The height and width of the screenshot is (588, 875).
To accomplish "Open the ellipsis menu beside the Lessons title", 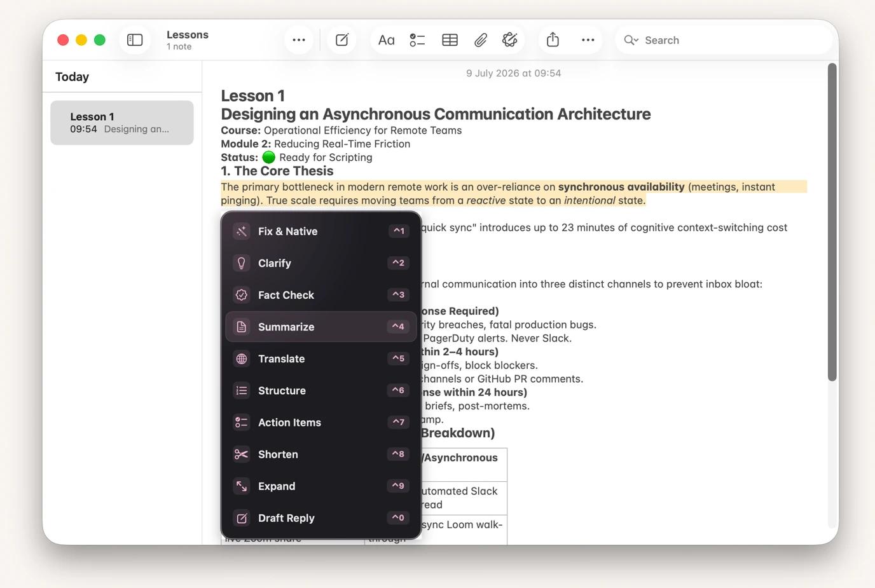I will click(299, 40).
